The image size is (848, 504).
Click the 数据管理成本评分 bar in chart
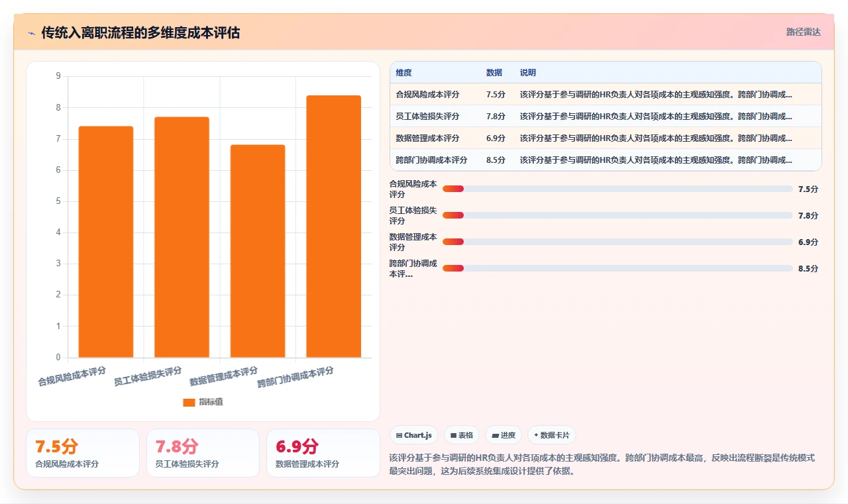[x=258, y=251]
